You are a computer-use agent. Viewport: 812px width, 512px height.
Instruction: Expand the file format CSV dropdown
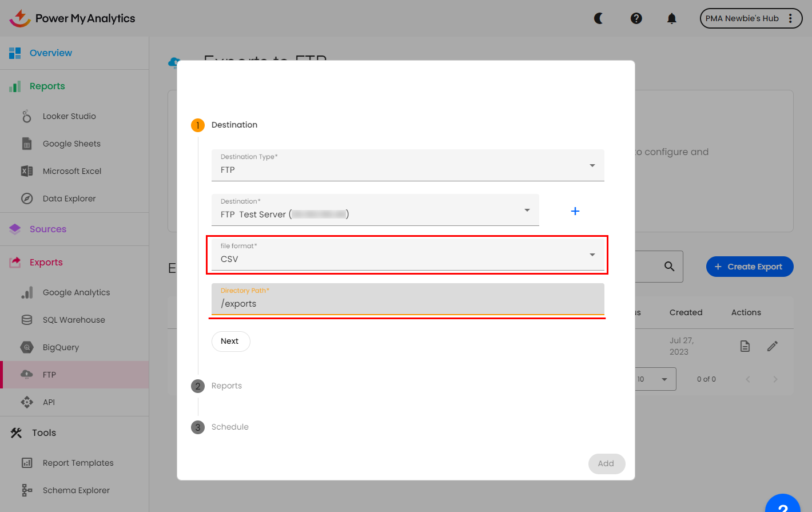pos(407,255)
